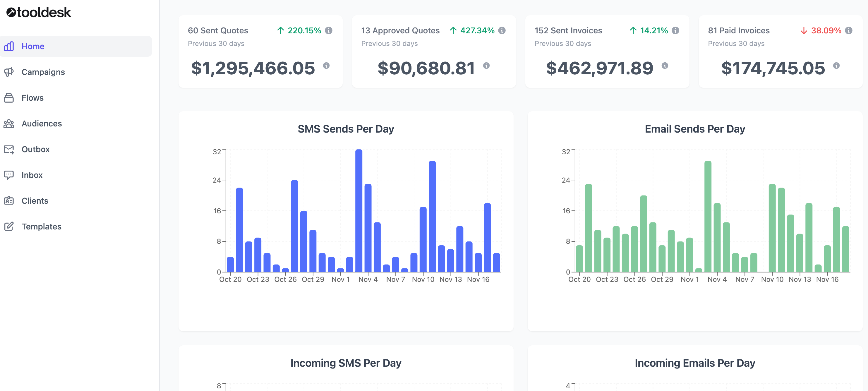Click info icon next to $1,295,466.05
Screen dimensions: 868x391
pos(326,66)
